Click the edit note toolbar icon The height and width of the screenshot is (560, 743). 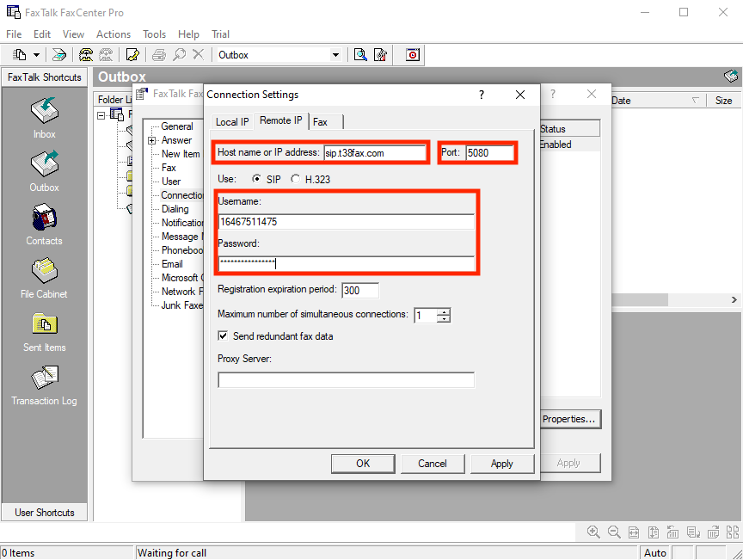[132, 55]
